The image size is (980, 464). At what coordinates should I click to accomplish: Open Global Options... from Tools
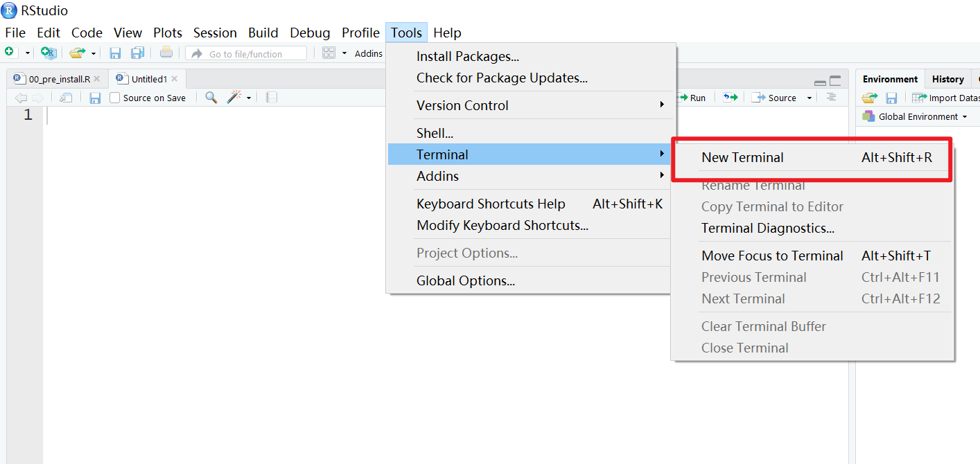(530, 280)
